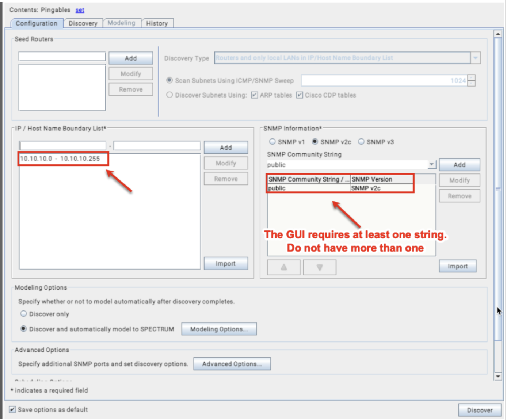
Task: Click Modify for the IP boundary list
Action: (226, 163)
